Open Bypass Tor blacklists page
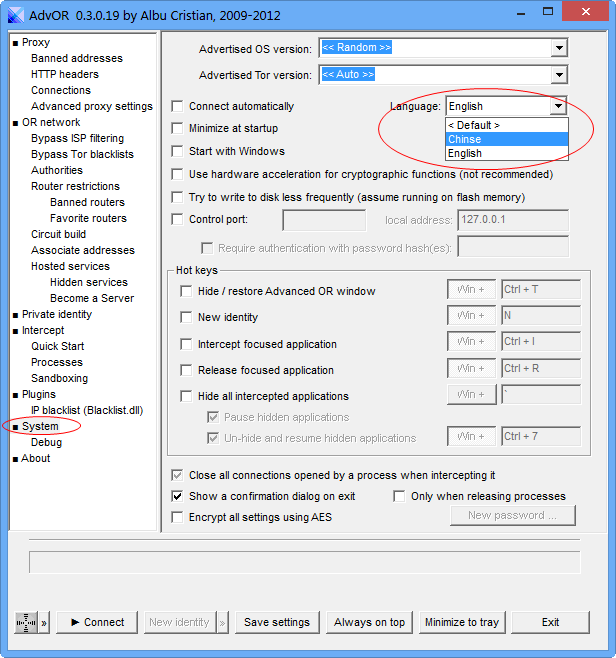The height and width of the screenshot is (658, 616). click(82, 154)
